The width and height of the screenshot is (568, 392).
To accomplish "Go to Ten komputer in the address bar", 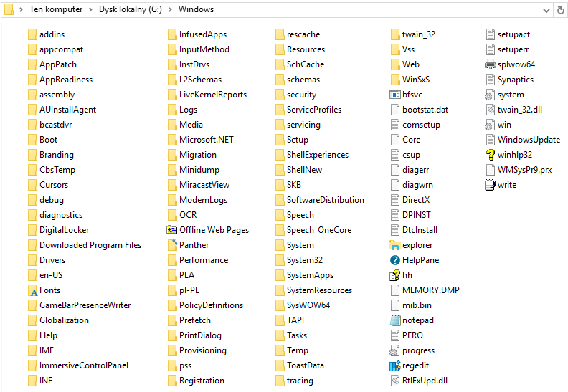I will pyautogui.click(x=56, y=9).
